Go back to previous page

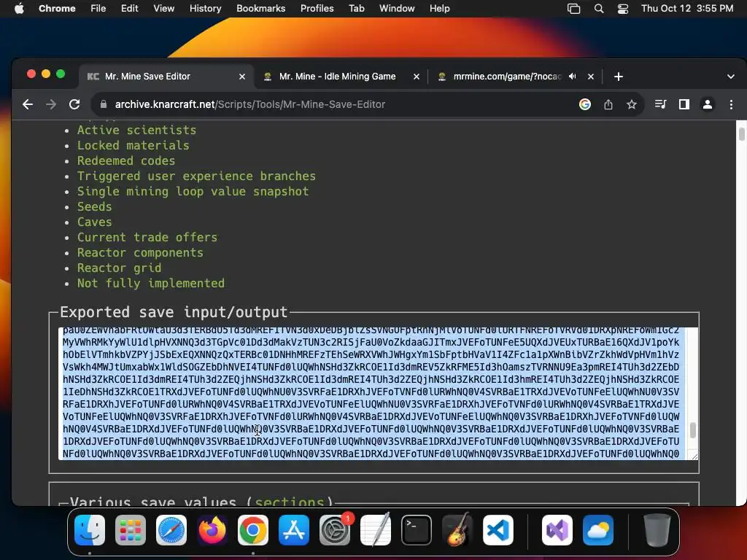(x=28, y=104)
